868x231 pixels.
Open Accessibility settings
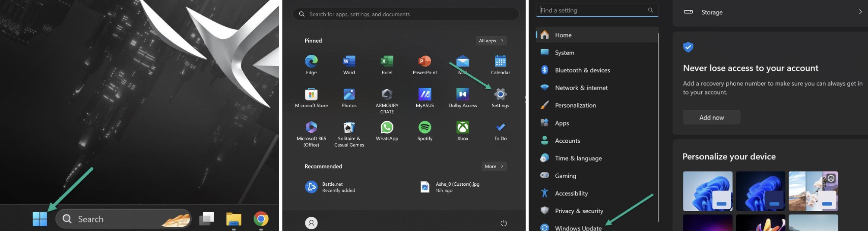point(597,194)
